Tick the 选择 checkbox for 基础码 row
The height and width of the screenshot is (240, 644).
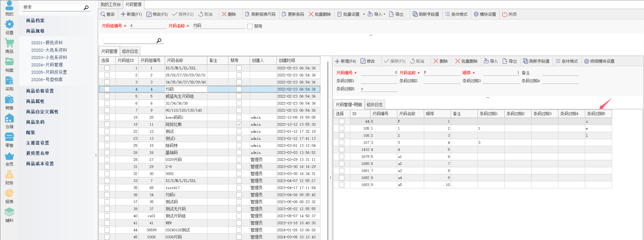[x=107, y=153]
